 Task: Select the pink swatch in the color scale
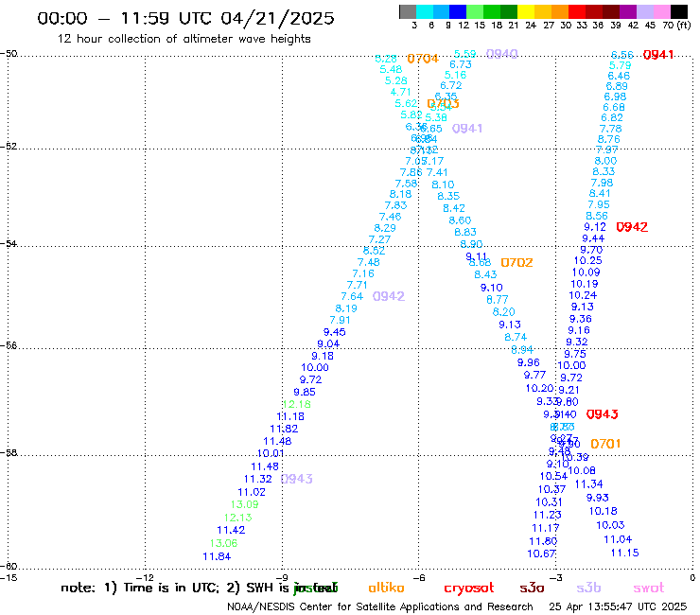[662, 11]
